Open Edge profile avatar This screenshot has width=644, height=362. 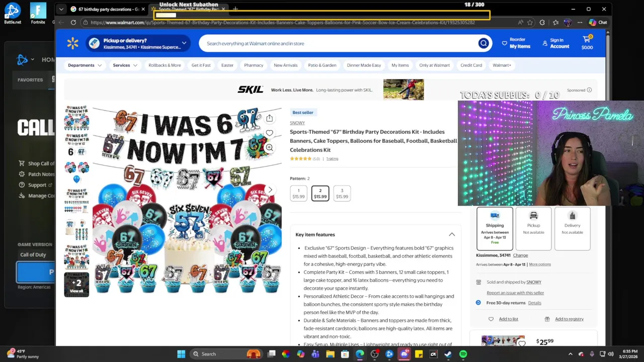click(x=568, y=22)
